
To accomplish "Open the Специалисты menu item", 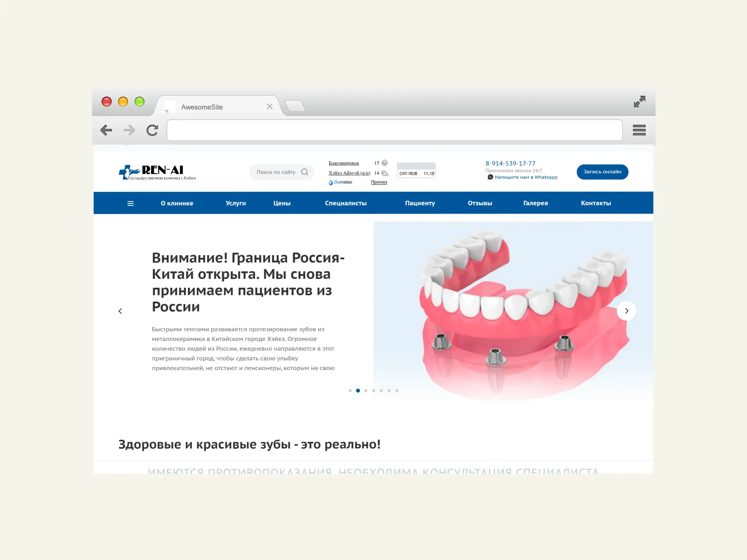I will (346, 203).
